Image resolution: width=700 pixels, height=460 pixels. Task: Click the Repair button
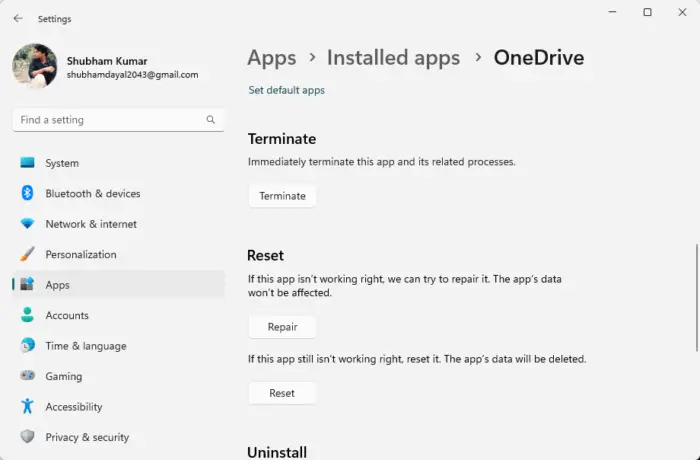click(282, 327)
